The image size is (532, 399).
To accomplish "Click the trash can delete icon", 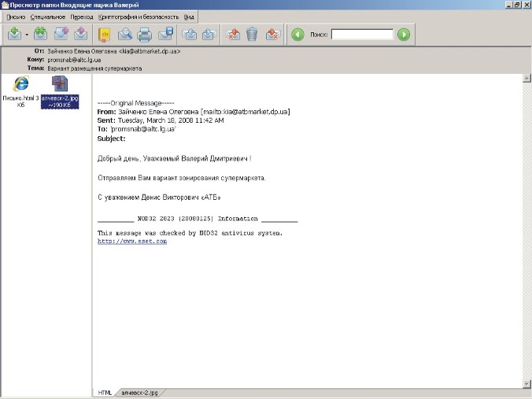I will pyautogui.click(x=252, y=35).
